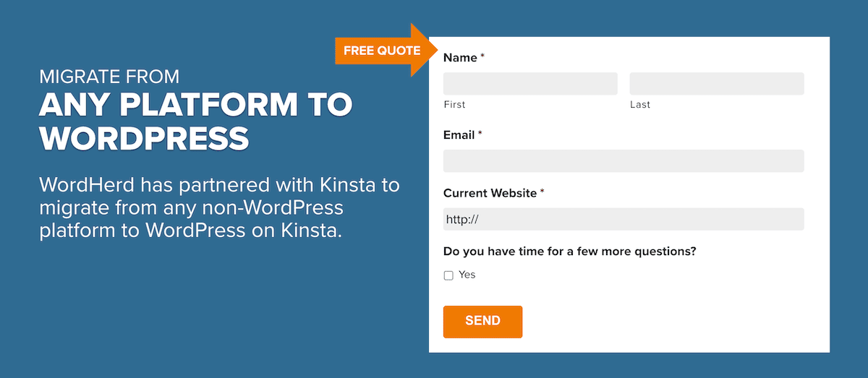Click the asterisk next to Current Website
Screen dimensions: 868x378
point(542,193)
